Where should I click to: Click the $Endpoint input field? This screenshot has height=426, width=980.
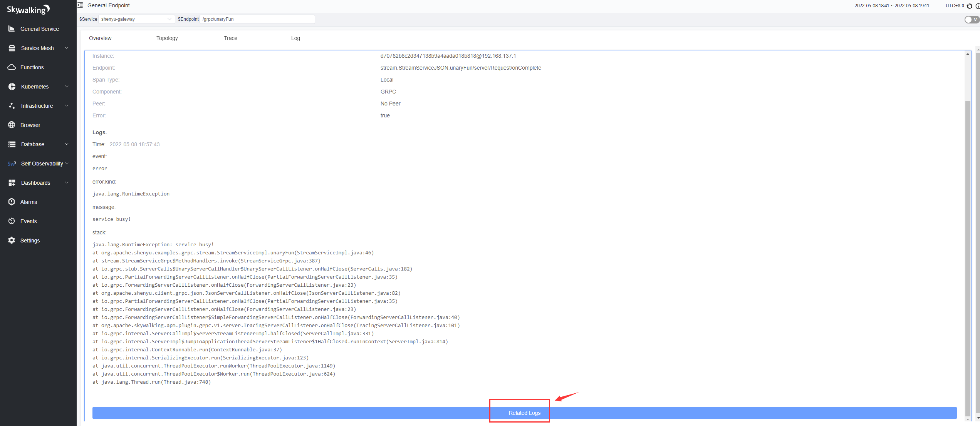click(x=257, y=19)
